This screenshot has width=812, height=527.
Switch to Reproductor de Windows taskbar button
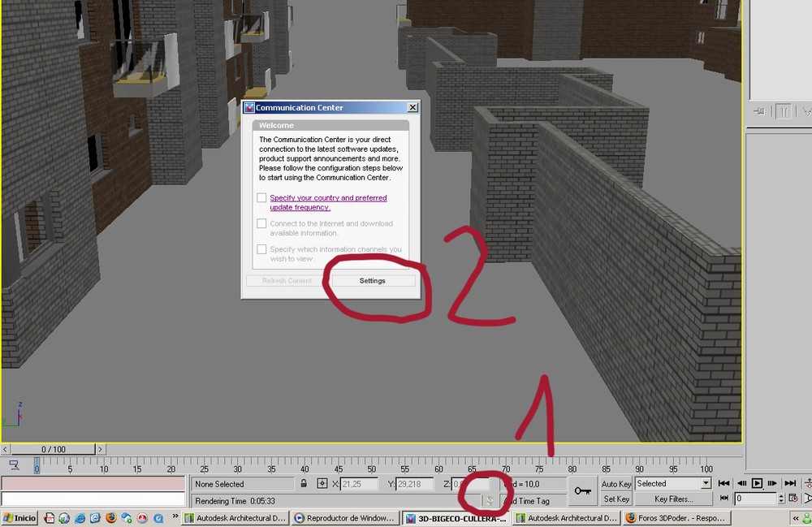pos(345,518)
